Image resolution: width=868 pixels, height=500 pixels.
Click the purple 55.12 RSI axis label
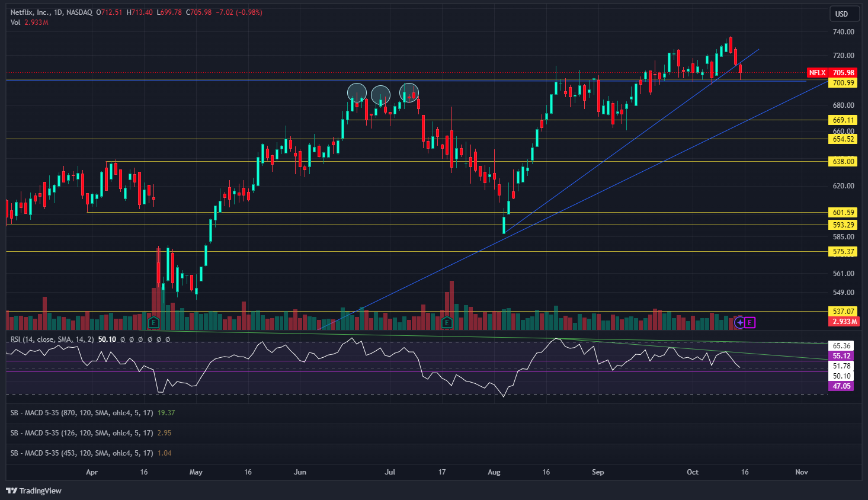(x=841, y=356)
